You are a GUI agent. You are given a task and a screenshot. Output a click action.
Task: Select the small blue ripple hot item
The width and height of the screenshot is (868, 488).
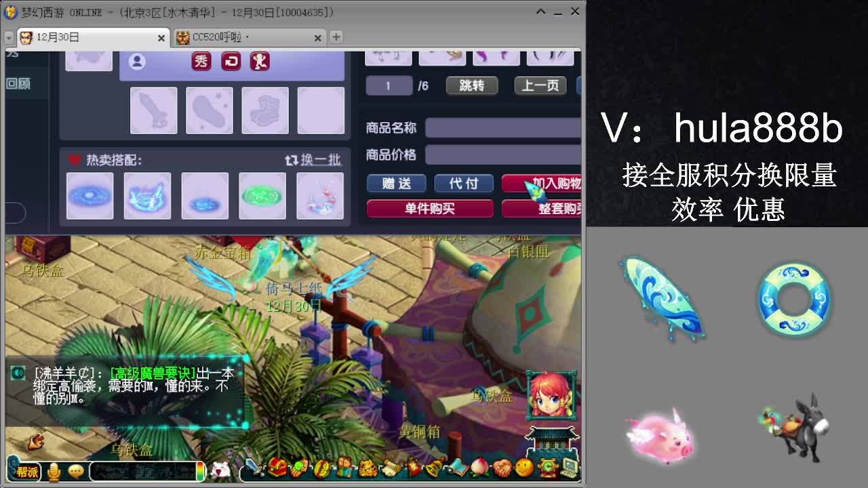coord(205,196)
